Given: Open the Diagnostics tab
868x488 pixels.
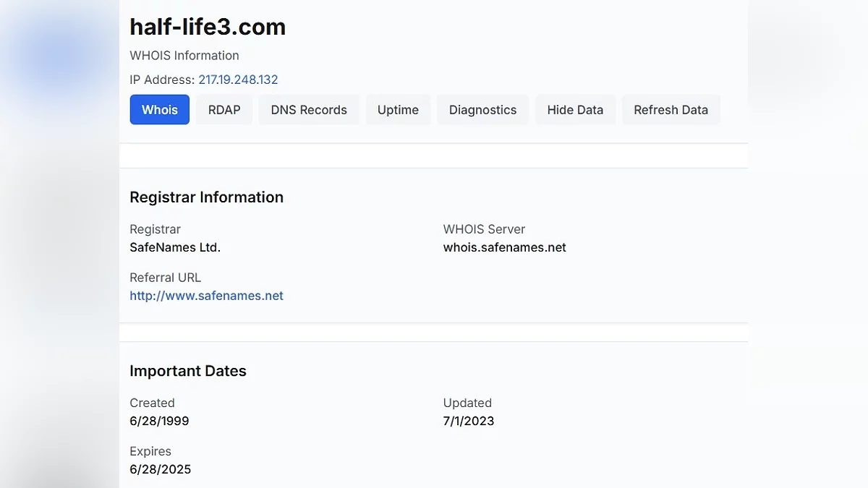Looking at the screenshot, I should [482, 110].
